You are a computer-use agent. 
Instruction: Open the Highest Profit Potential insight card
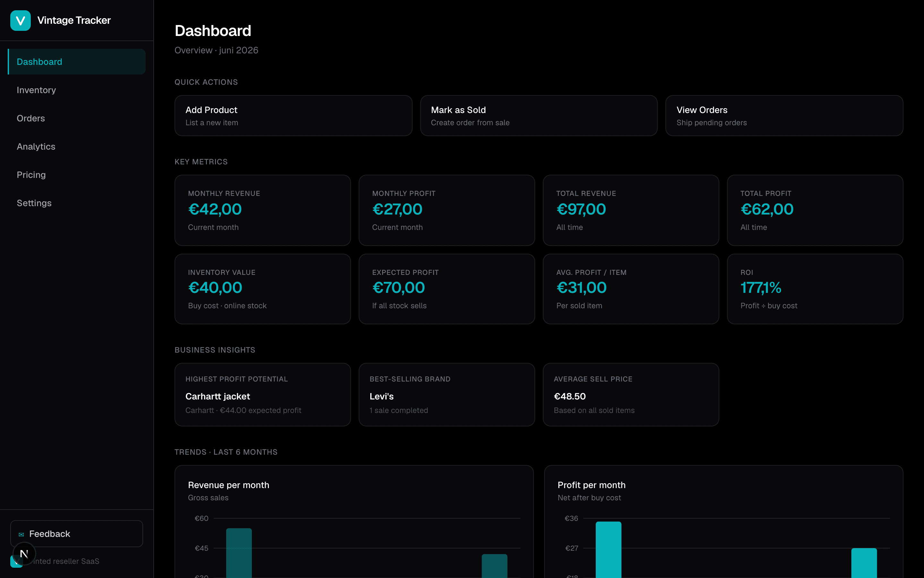coord(263,395)
